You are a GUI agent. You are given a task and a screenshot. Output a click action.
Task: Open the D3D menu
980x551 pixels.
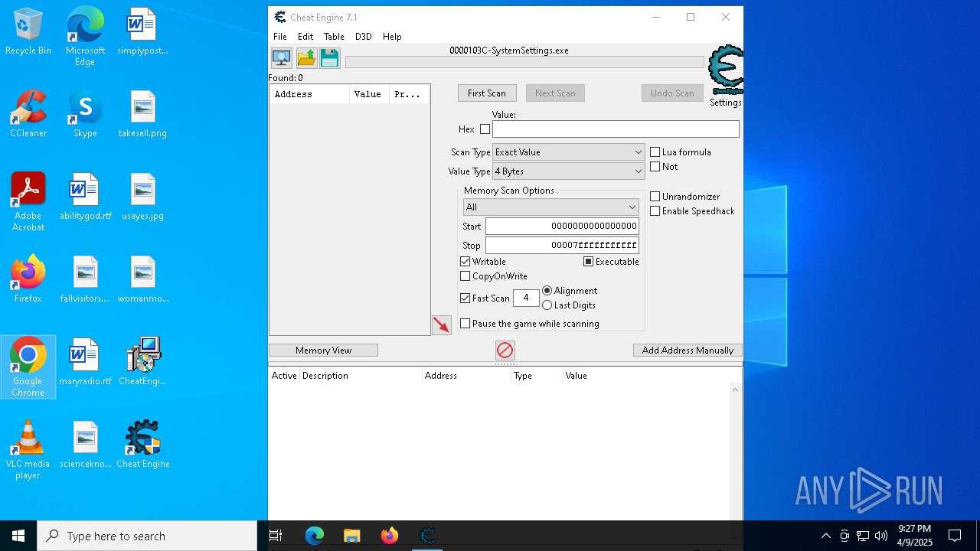[363, 37]
